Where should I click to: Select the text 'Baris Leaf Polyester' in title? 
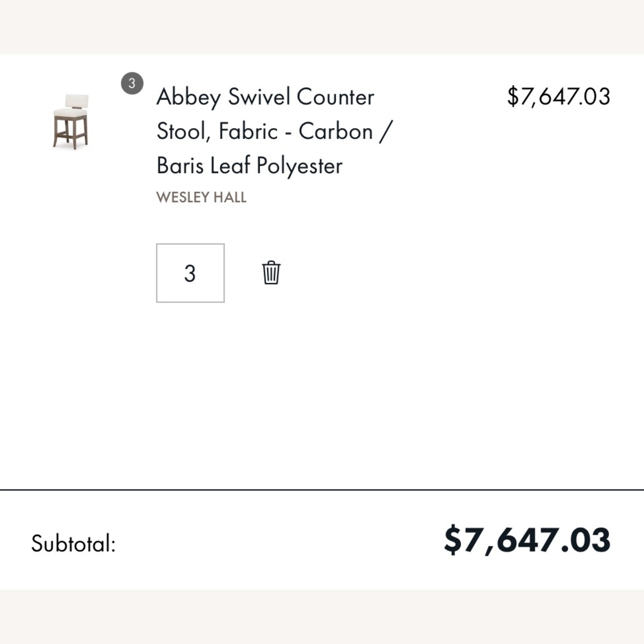tap(249, 166)
